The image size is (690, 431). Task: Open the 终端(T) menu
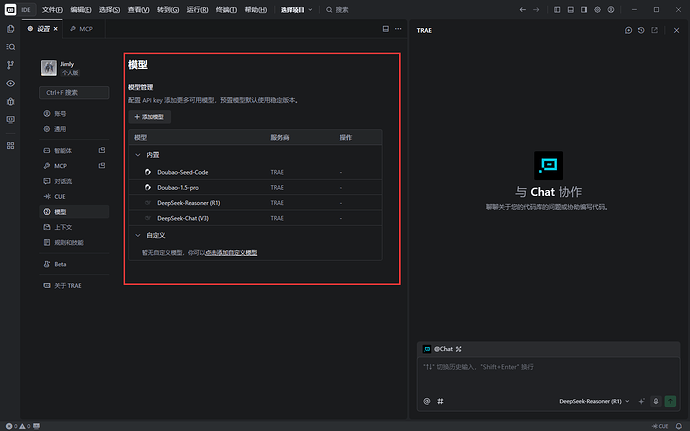(x=226, y=10)
